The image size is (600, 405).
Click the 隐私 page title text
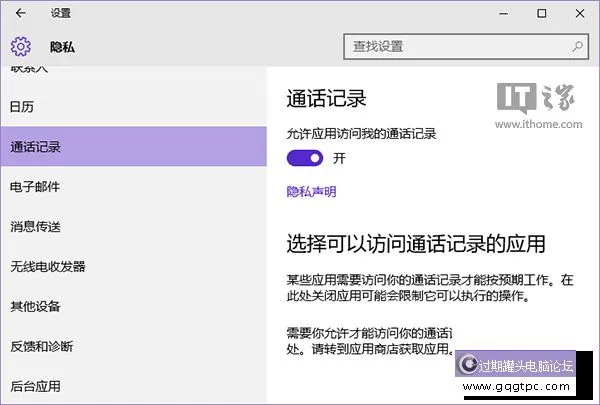[x=62, y=46]
